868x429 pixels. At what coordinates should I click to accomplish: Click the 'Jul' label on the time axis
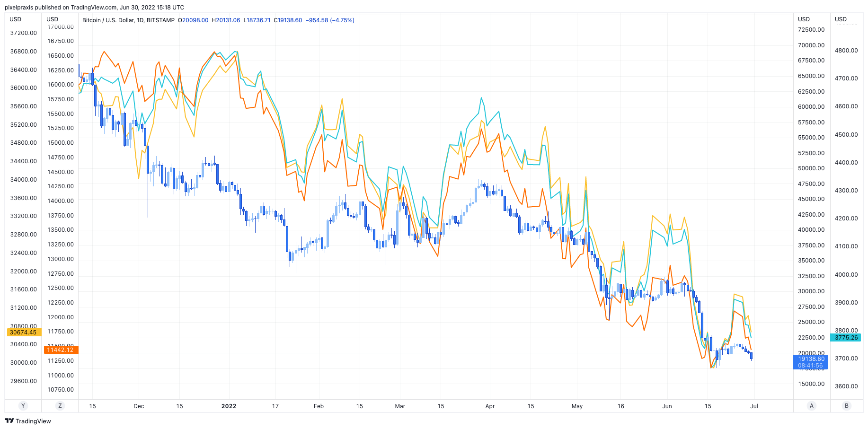[x=754, y=406]
